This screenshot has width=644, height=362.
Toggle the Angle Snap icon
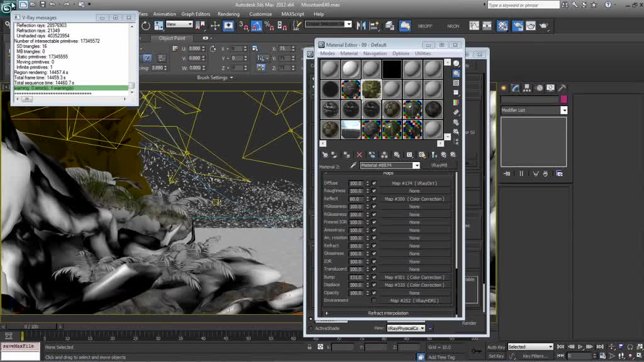[257, 26]
